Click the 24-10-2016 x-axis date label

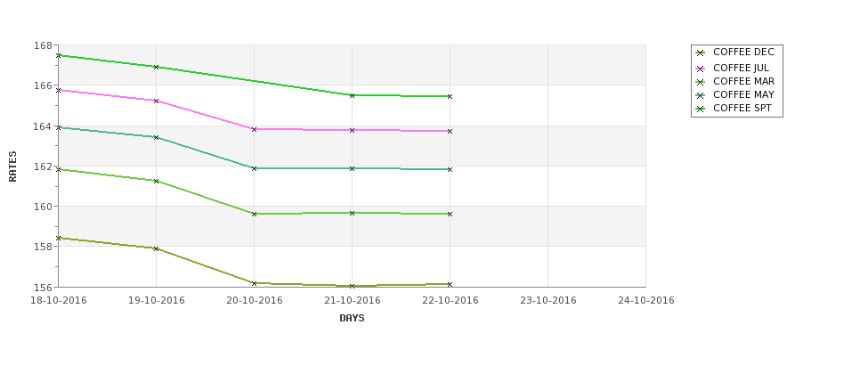(646, 301)
